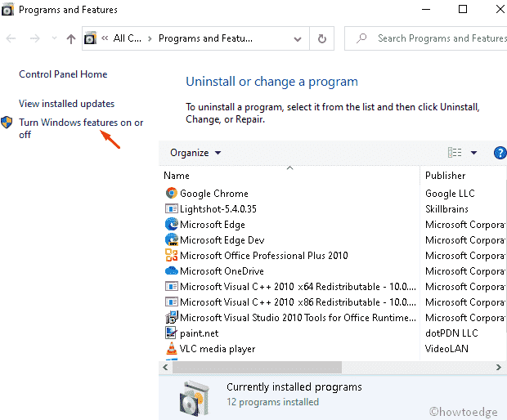Select Visual C++ 2010 x64 Redistributable
Viewport: 507px width, 420px height.
pos(298,286)
